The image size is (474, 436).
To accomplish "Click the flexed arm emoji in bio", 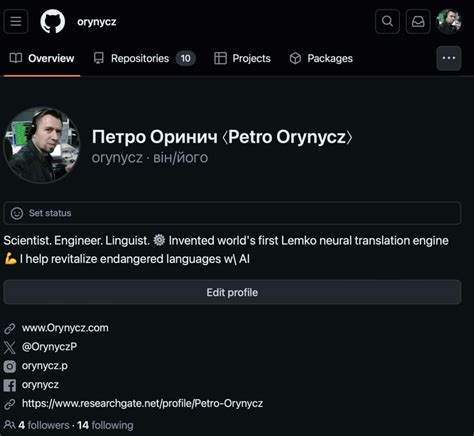I will pos(10,258).
